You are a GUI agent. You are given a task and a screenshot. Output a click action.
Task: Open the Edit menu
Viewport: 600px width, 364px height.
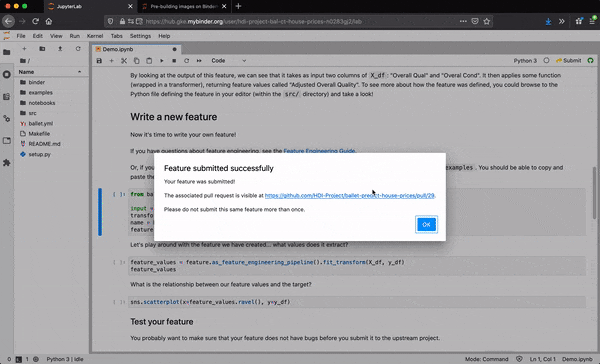[38, 36]
